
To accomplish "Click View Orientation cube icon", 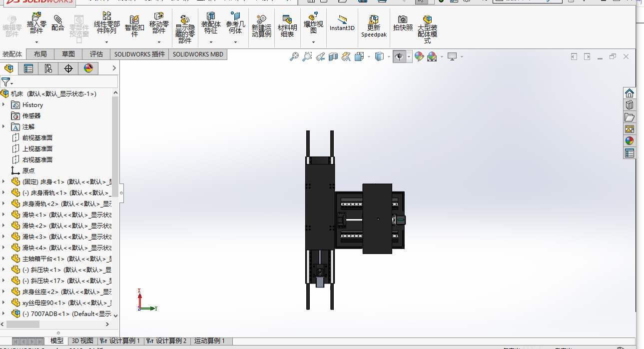I will tap(359, 56).
